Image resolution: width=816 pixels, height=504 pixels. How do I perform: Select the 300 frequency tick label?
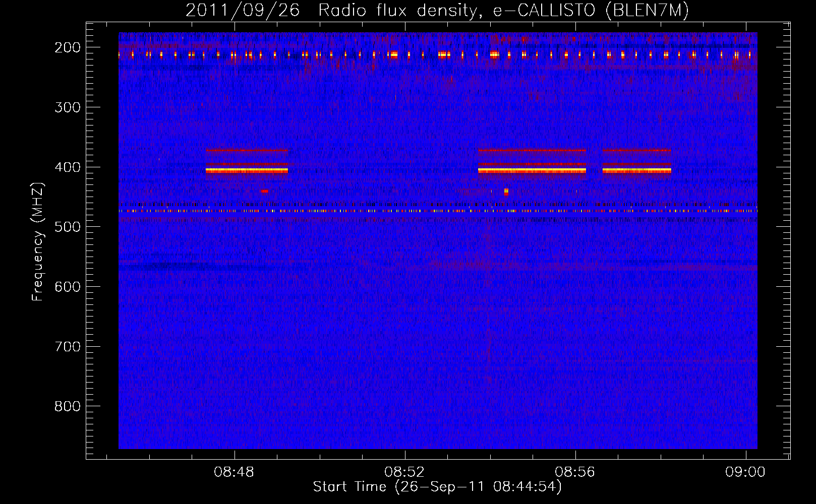click(x=67, y=107)
